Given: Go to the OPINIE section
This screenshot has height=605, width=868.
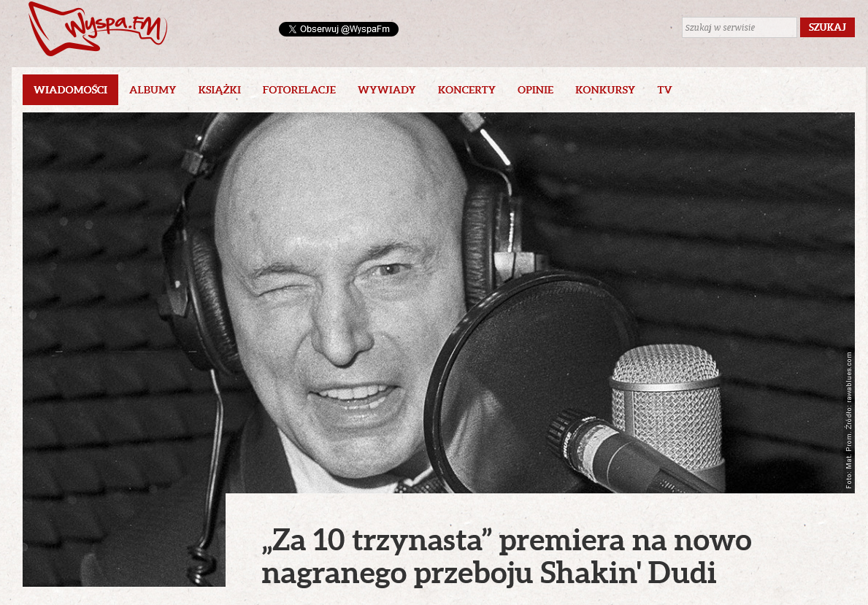Looking at the screenshot, I should [x=535, y=90].
